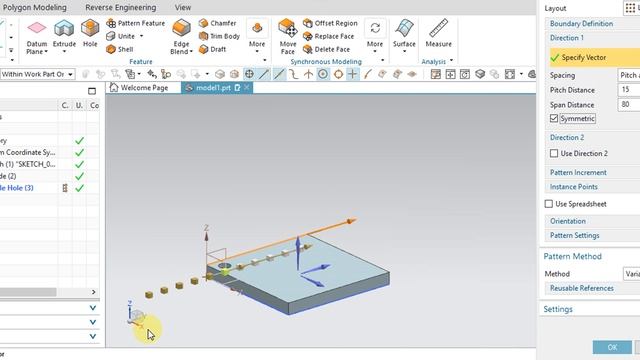Open the View ribbon tab

point(182,7)
